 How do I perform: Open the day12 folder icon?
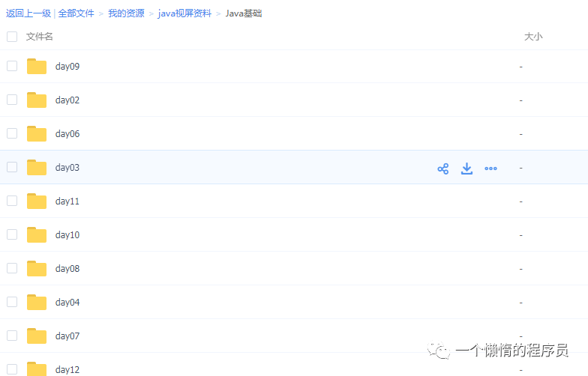click(x=36, y=369)
